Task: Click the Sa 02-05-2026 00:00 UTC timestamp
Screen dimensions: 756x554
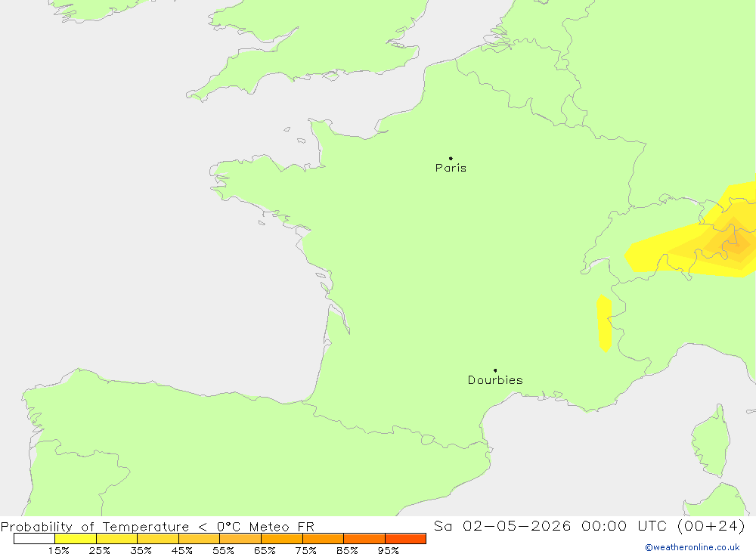Action: 589,525
